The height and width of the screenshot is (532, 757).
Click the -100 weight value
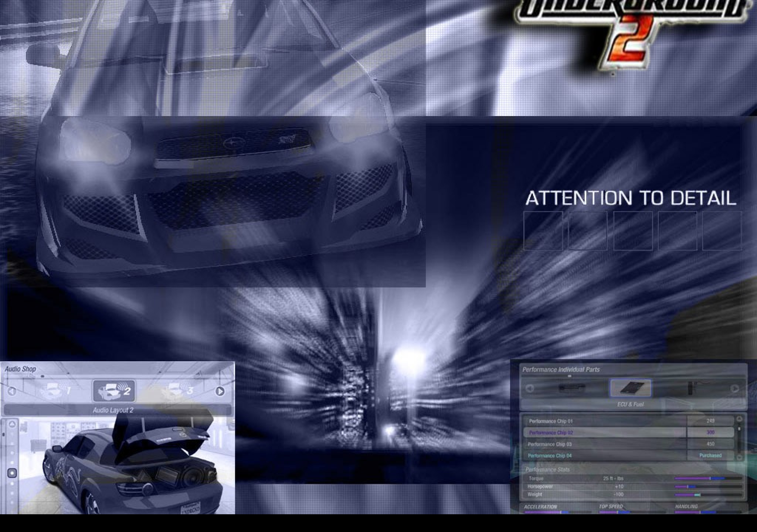618,494
